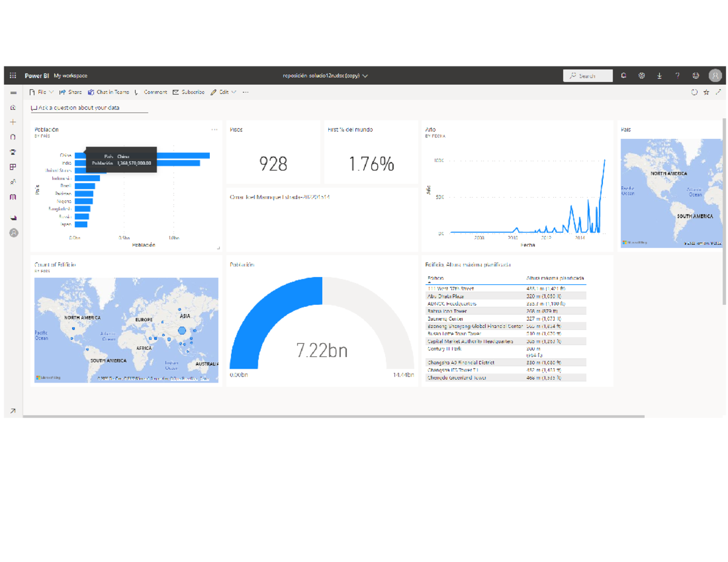Open the more options ellipsis menu
Screen dimensions: 728x562
(244, 92)
